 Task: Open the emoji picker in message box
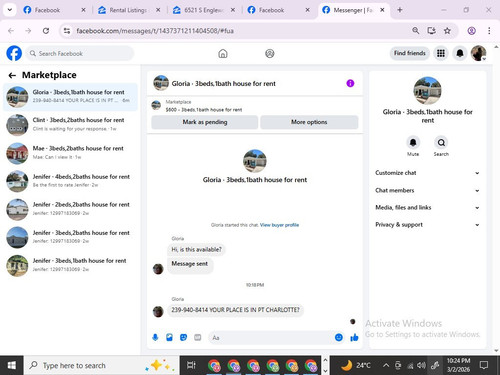339,338
